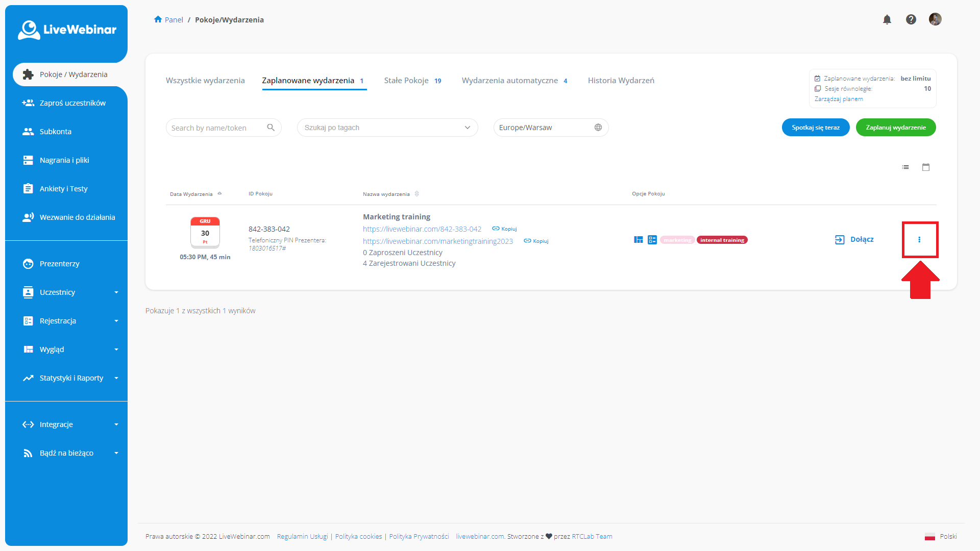Switch to calendar view of events
The width and height of the screenshot is (980, 551).
[x=926, y=167]
